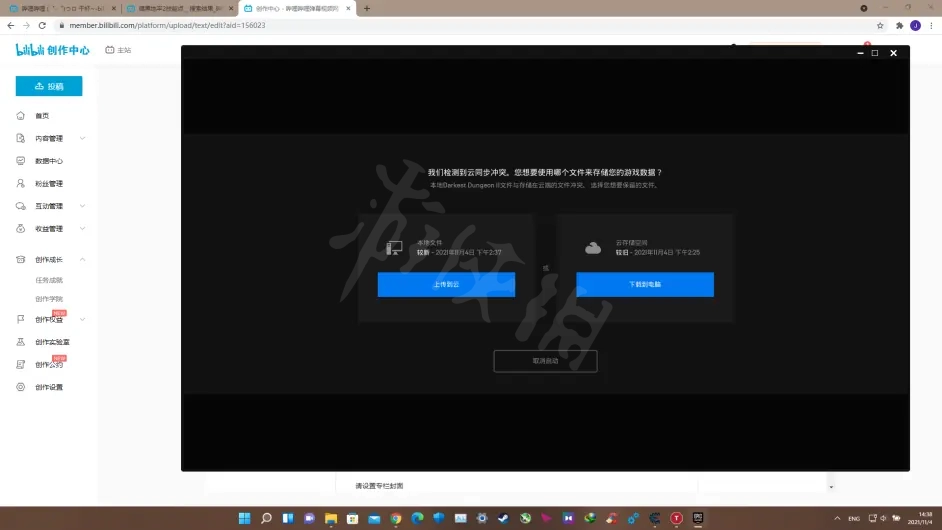Open 创作公约 item in sidebar
Screen dimensions: 942x530
tap(49, 365)
